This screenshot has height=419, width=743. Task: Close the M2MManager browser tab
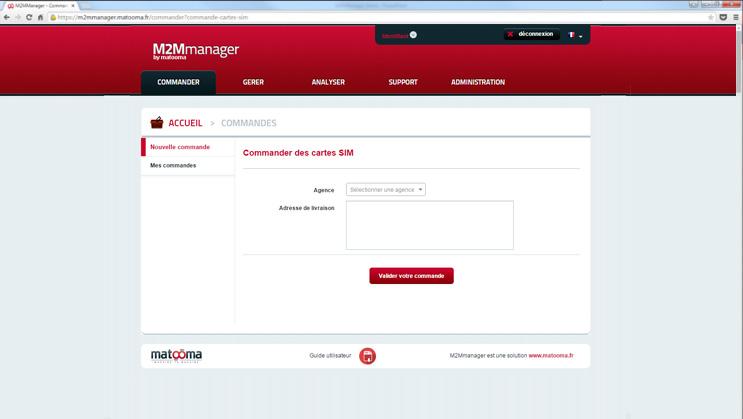[x=73, y=6]
